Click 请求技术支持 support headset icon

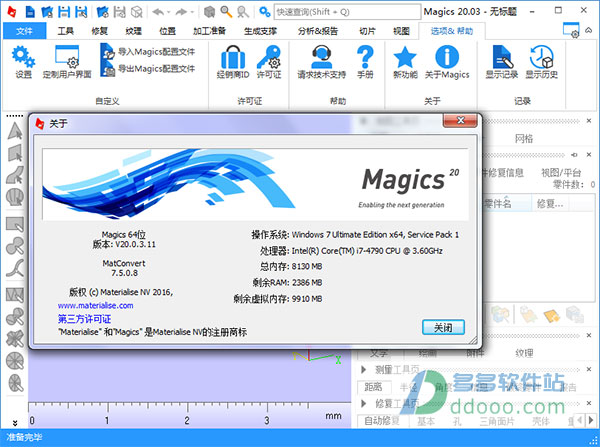(321, 62)
